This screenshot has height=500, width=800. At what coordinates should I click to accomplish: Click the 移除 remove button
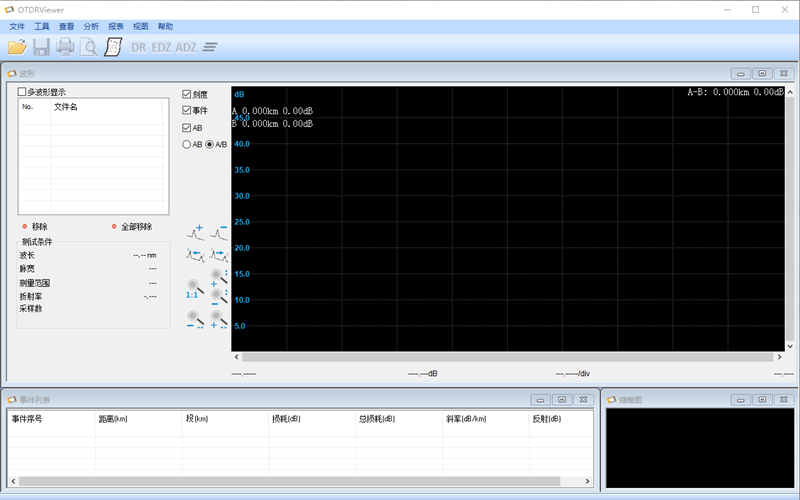(x=35, y=227)
